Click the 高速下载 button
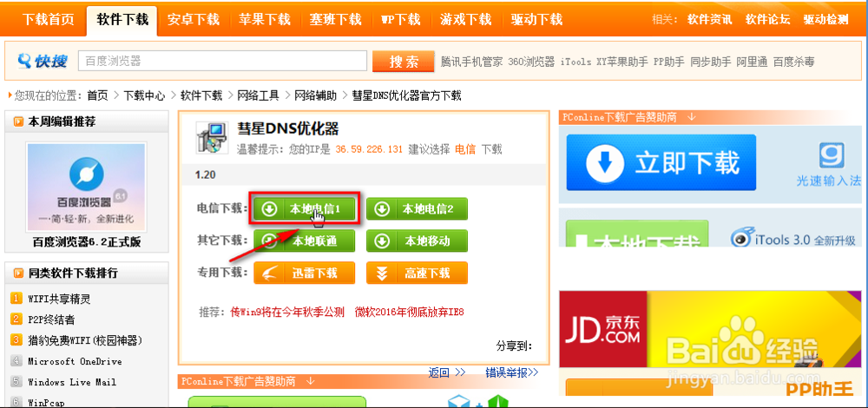Viewport: 868px width, 408px height. pyautogui.click(x=417, y=273)
